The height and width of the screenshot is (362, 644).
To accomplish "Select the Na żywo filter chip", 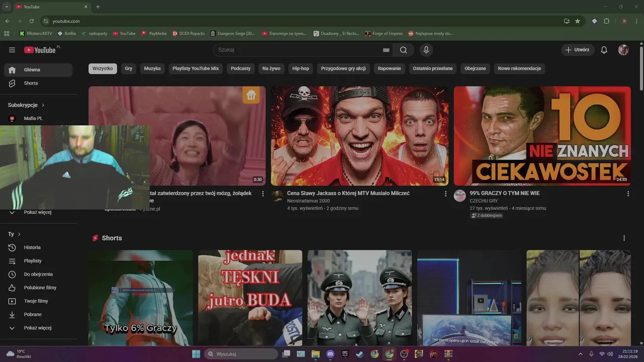I will pos(272,68).
